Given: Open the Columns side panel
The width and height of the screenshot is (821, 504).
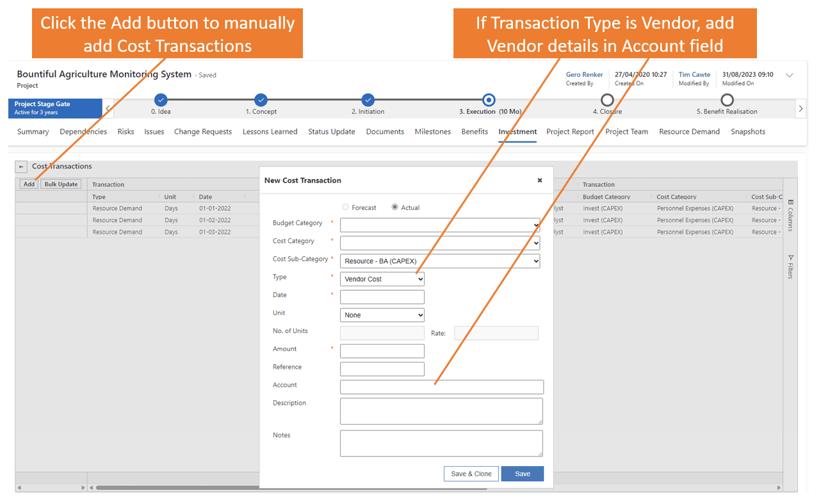Looking at the screenshot, I should [x=790, y=215].
